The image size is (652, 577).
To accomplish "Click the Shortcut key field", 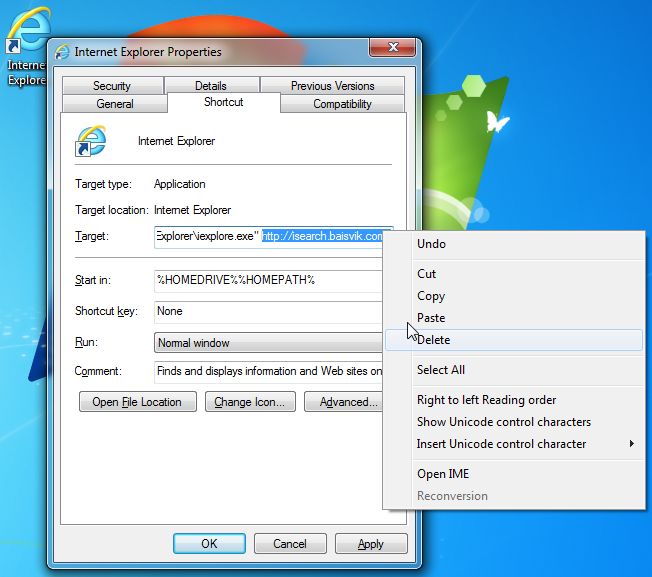I will tap(269, 312).
